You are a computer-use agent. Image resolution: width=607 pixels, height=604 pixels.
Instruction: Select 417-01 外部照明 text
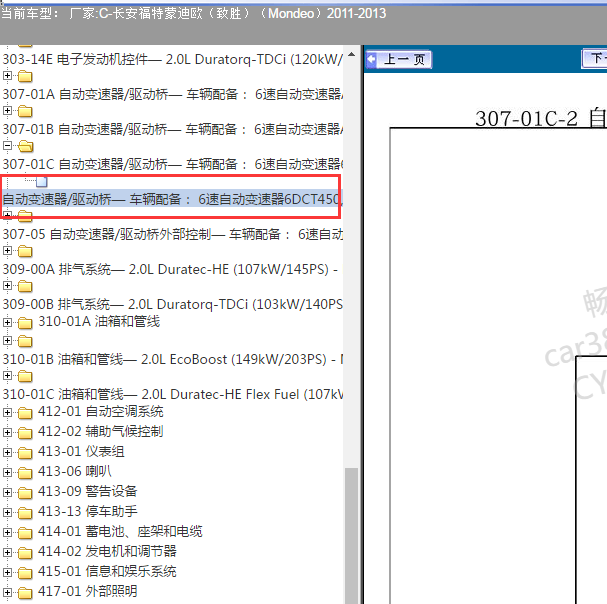pos(87,592)
